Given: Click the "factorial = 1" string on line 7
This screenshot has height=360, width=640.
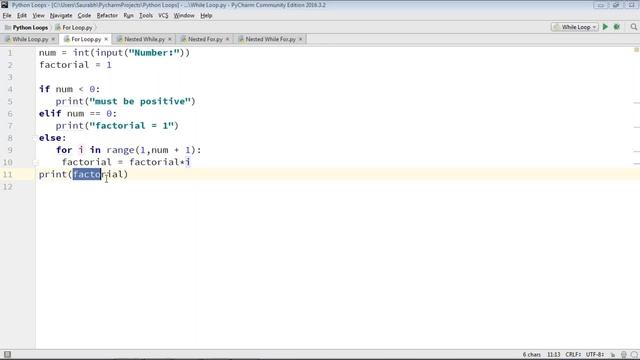Looking at the screenshot, I should [131, 126].
